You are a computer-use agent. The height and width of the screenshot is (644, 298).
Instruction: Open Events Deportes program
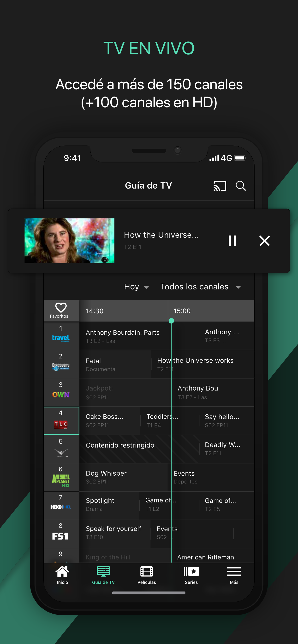tap(211, 477)
